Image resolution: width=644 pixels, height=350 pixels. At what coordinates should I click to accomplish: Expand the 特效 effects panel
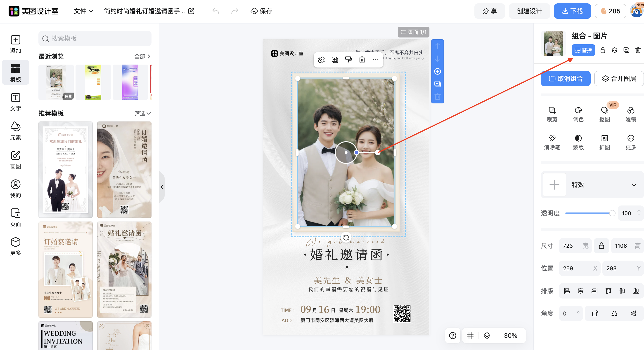(634, 185)
